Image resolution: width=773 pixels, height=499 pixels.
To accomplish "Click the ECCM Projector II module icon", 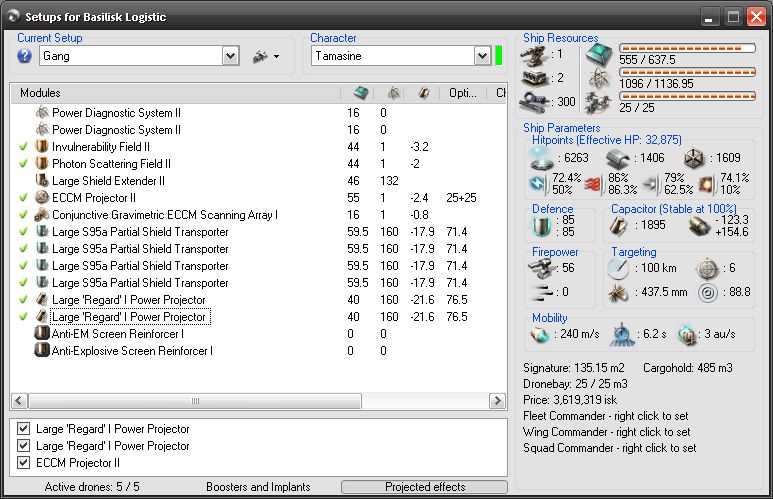I will 42,197.
